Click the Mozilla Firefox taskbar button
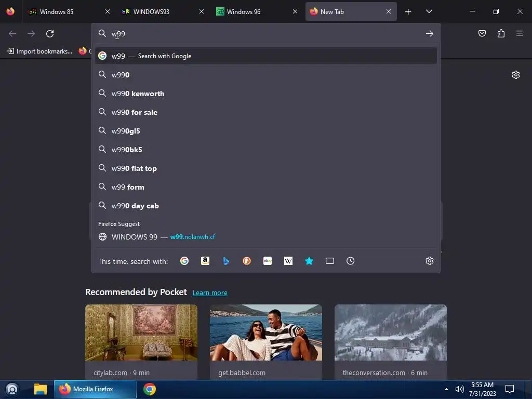Screen dimensions: 532x399 (96, 389)
